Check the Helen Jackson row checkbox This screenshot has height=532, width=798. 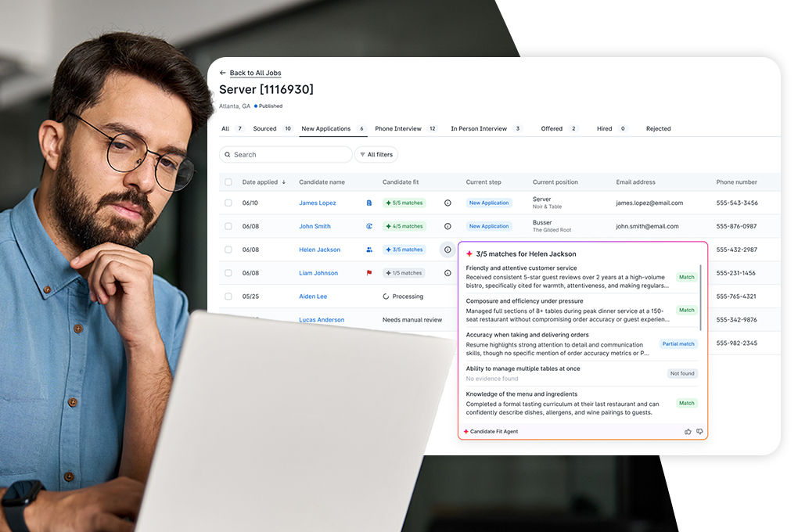pyautogui.click(x=228, y=250)
